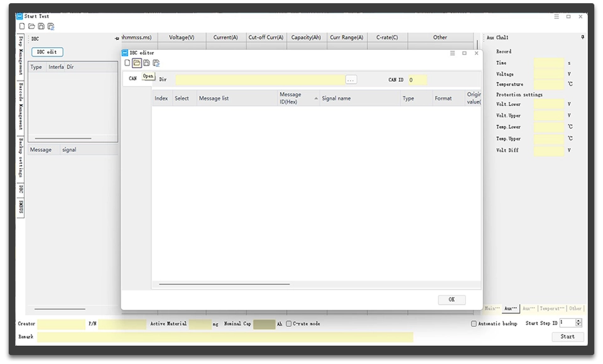Click the Select column header
The width and height of the screenshot is (603, 364).
click(x=184, y=98)
